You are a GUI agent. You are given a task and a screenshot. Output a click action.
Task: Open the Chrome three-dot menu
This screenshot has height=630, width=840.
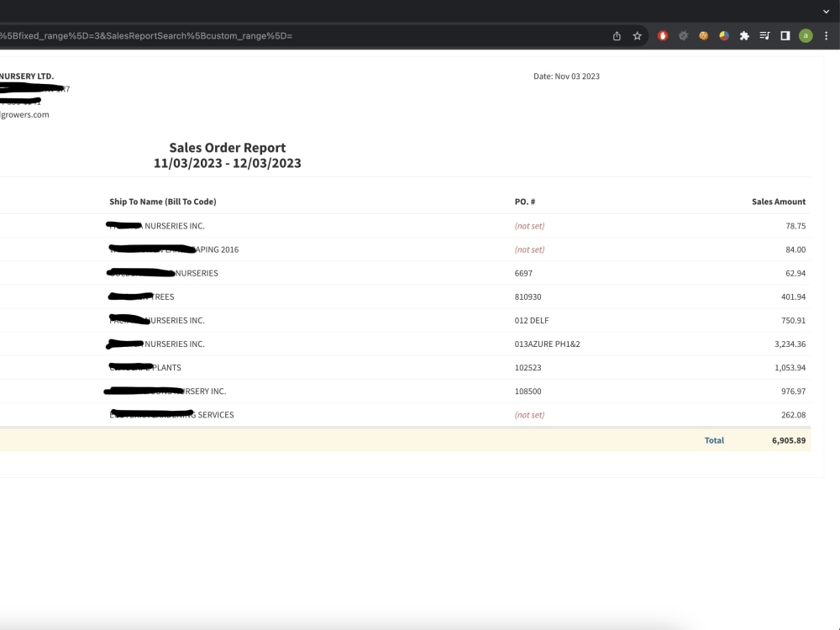[826, 36]
